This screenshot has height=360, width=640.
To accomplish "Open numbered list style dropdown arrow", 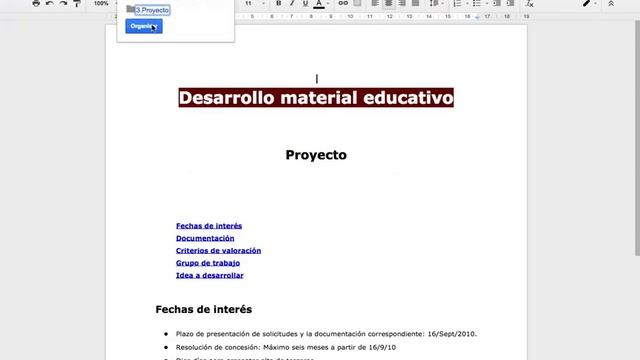I will click(467, 4).
